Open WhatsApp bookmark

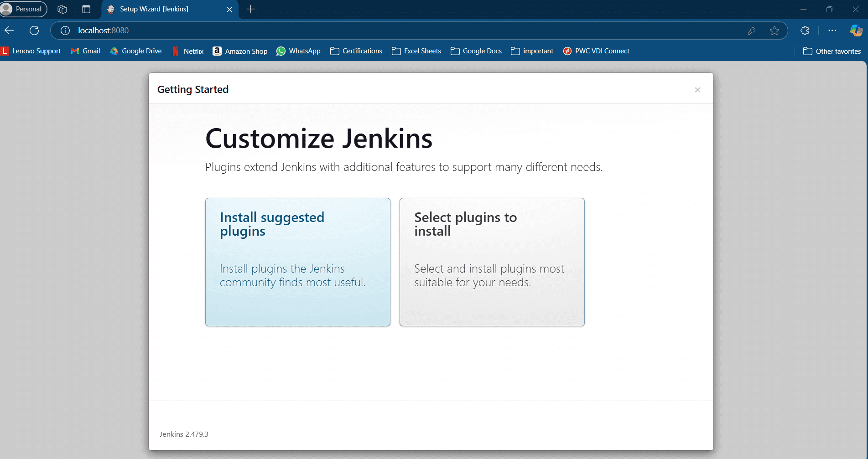point(299,51)
